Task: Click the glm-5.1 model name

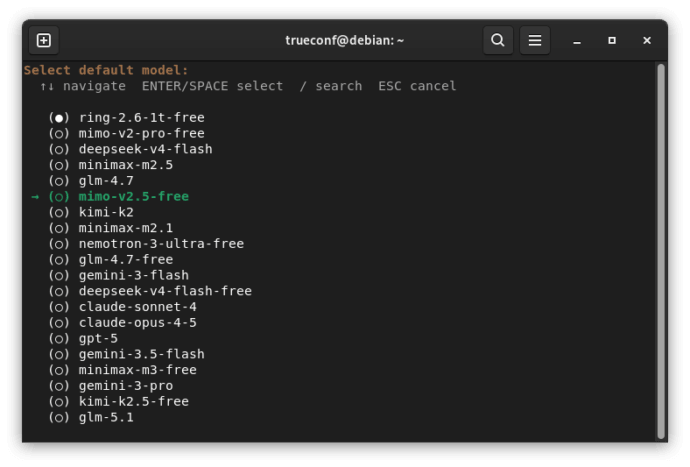Action: pyautogui.click(x=106, y=417)
